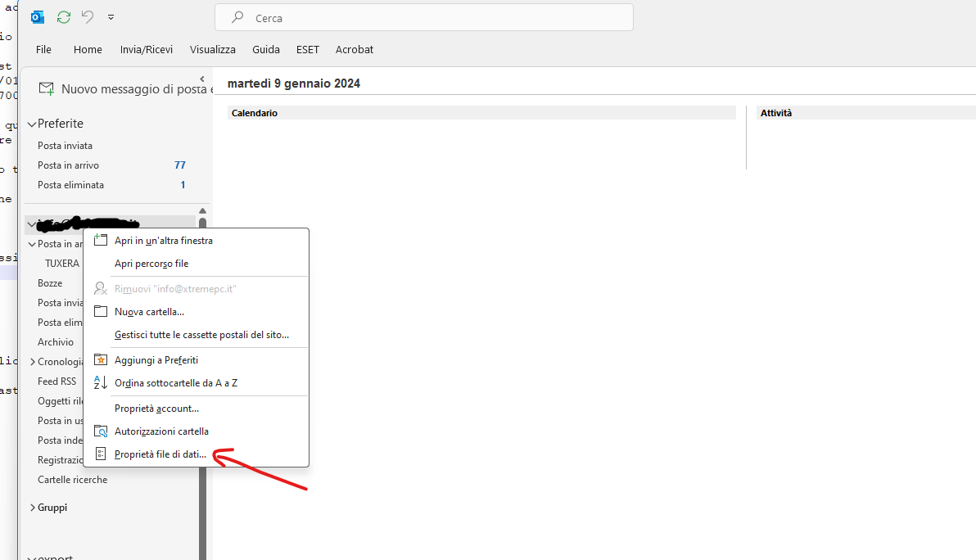Viewport: 976px width, 560px height.
Task: Open the Invia/Ricevi ribbon tab
Action: click(147, 50)
